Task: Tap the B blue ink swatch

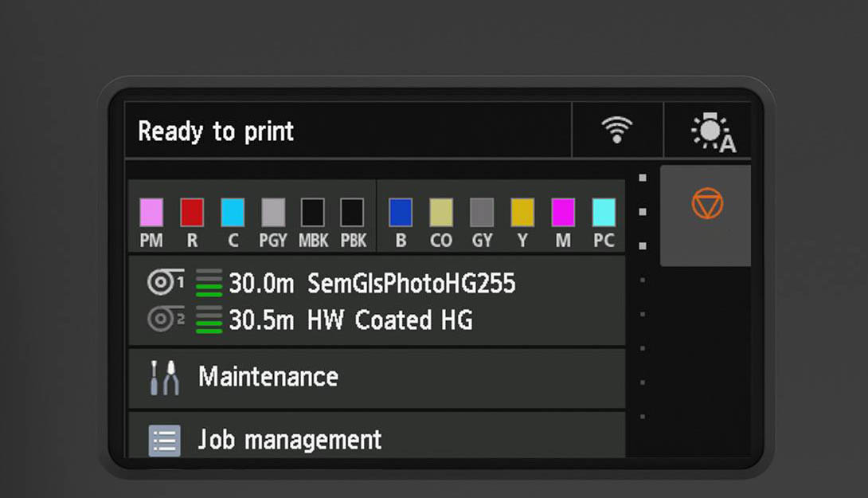Action: pyautogui.click(x=401, y=213)
